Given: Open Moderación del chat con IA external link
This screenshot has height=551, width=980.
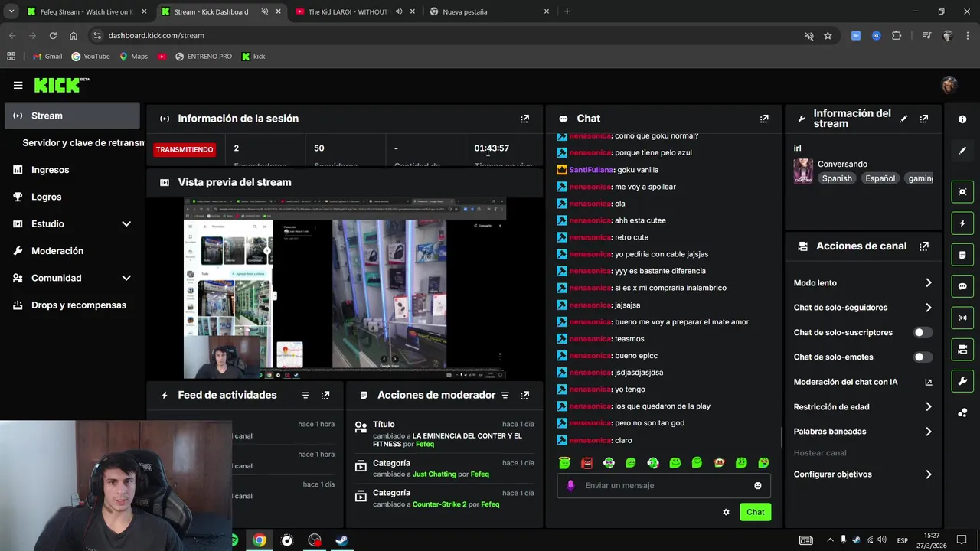Looking at the screenshot, I should [x=929, y=382].
